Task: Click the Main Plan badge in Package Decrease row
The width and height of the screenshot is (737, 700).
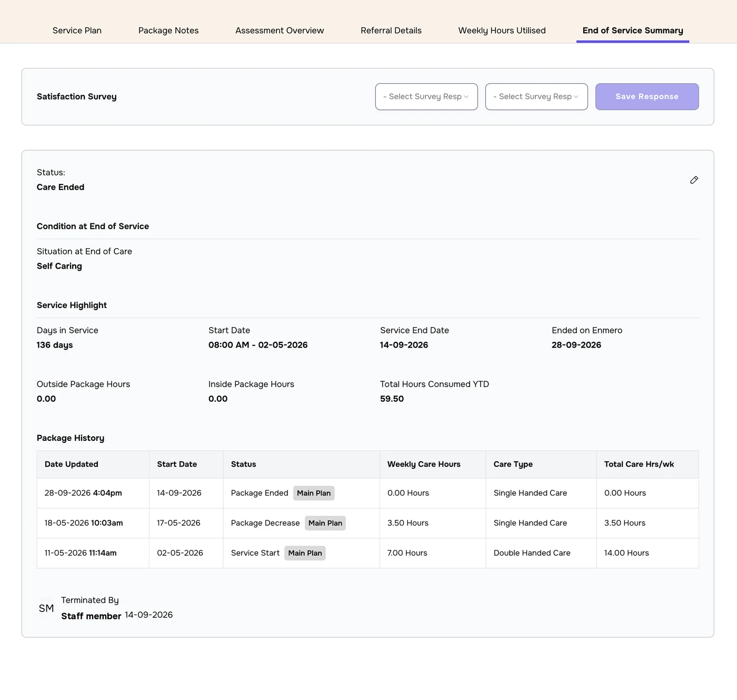Action: [x=325, y=523]
